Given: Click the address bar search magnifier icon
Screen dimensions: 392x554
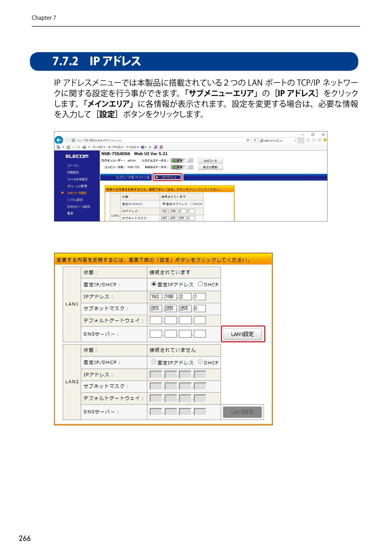Looking at the screenshot, I should [248, 140].
